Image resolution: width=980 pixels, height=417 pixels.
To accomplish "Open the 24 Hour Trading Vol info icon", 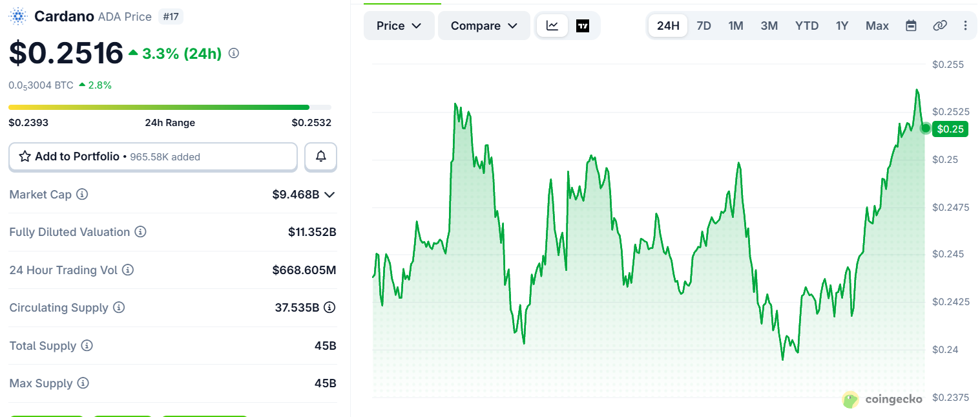I will coord(128,270).
